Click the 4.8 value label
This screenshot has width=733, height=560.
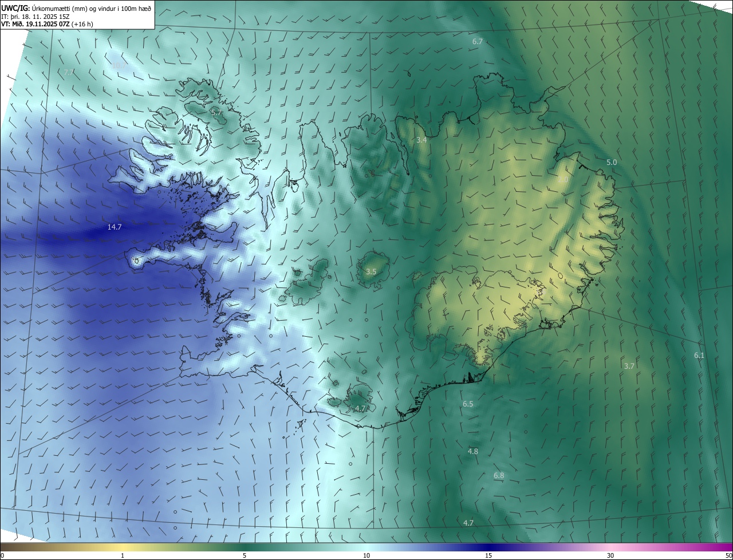pos(473,452)
